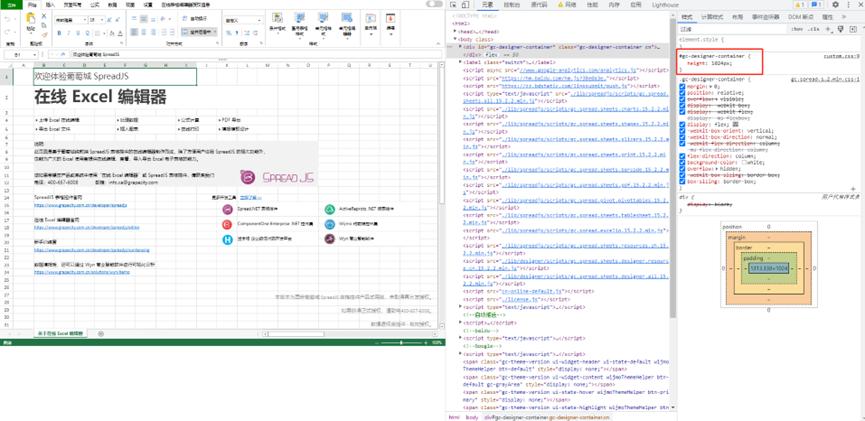Click the DevTools inspect element icon

(453, 4)
